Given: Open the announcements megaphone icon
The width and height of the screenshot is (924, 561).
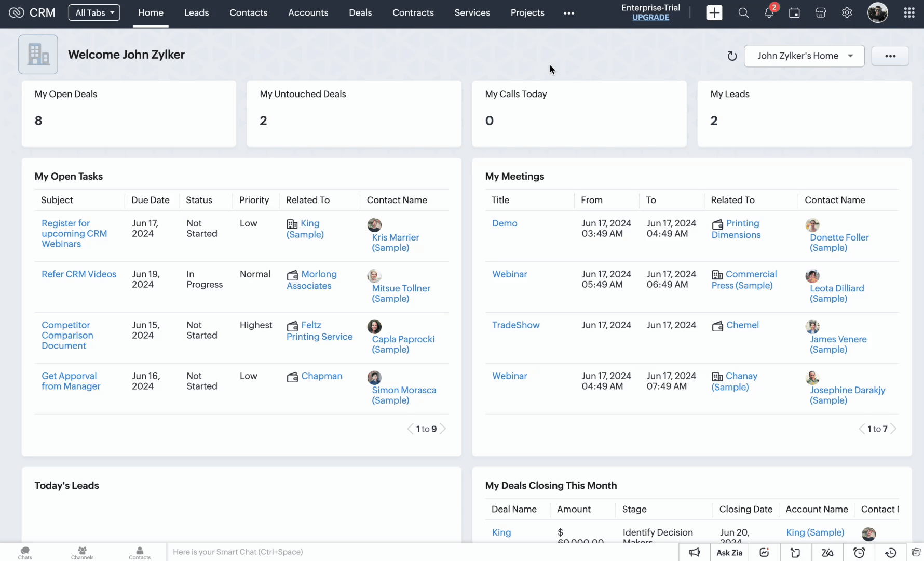Looking at the screenshot, I should (x=695, y=553).
